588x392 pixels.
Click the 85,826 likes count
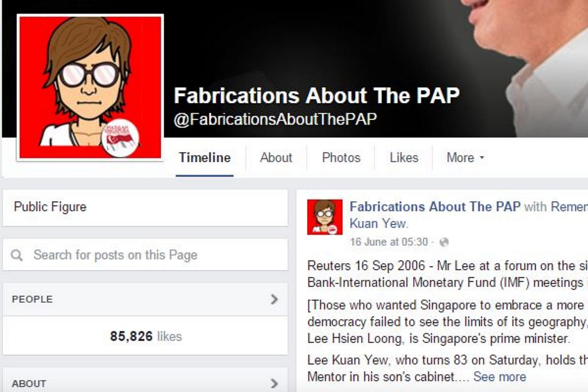coord(146,336)
